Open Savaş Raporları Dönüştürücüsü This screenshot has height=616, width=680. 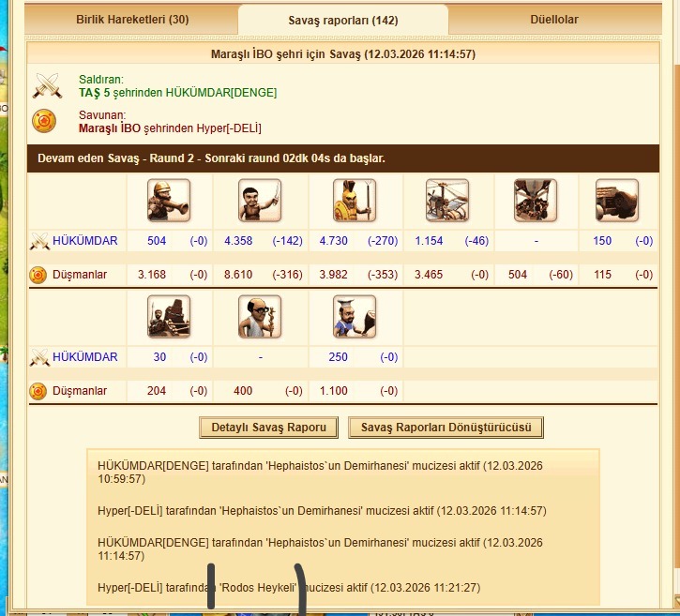[446, 428]
